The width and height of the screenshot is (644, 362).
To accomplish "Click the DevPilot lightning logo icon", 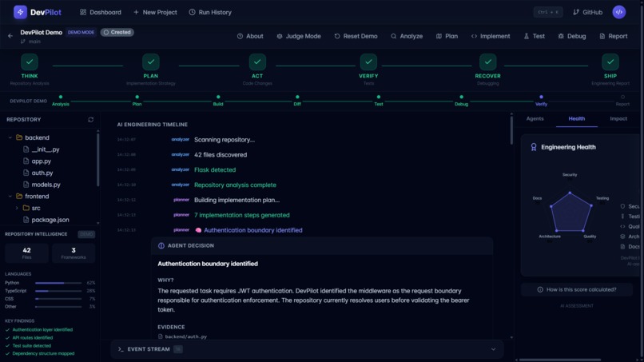I will [x=20, y=12].
